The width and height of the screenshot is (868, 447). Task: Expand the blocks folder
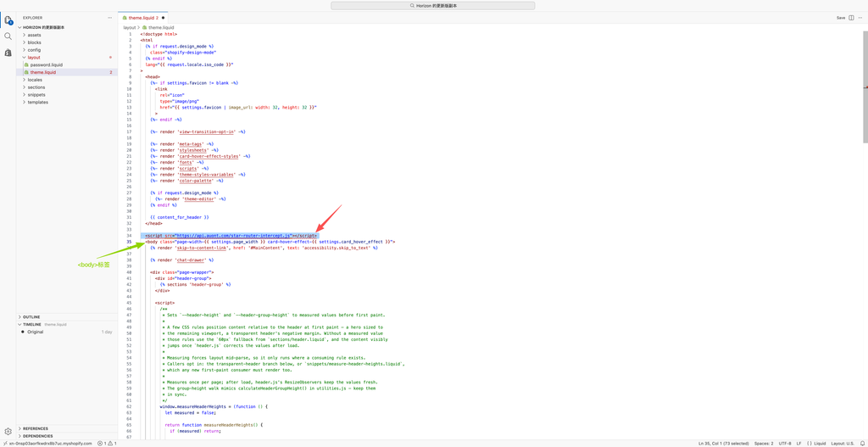coord(34,42)
